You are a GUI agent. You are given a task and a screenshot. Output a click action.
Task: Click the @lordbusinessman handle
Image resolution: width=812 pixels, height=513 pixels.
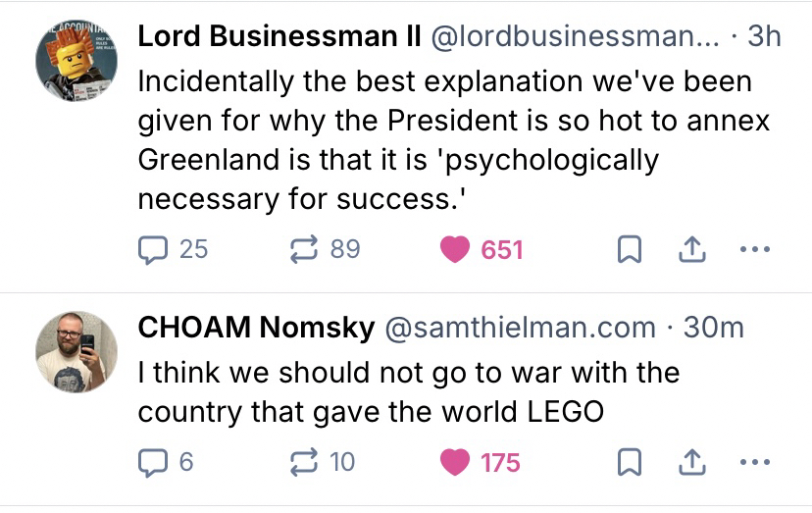[573, 36]
